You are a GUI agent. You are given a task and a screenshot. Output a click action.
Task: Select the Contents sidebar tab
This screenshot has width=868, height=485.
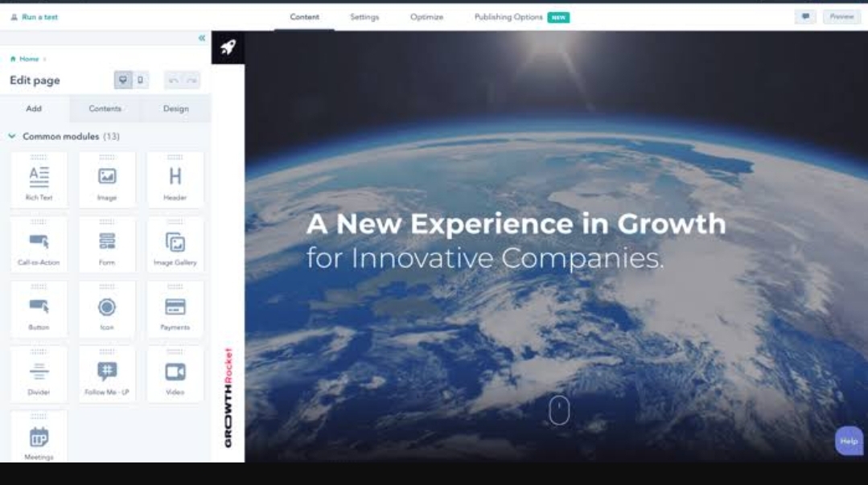click(105, 109)
